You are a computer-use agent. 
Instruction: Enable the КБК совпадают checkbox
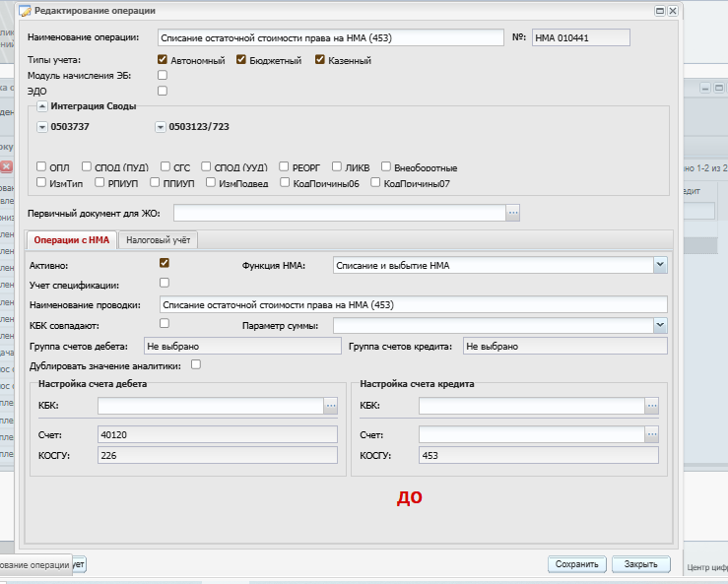tap(164, 323)
